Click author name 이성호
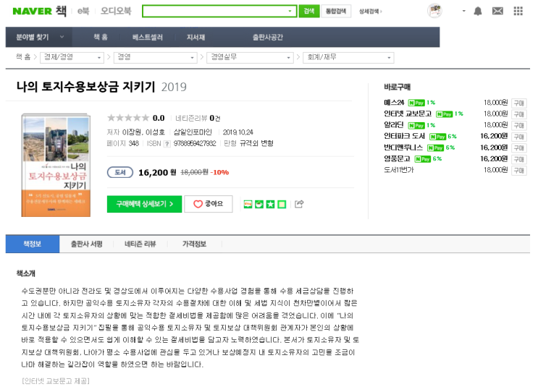 click(x=155, y=132)
